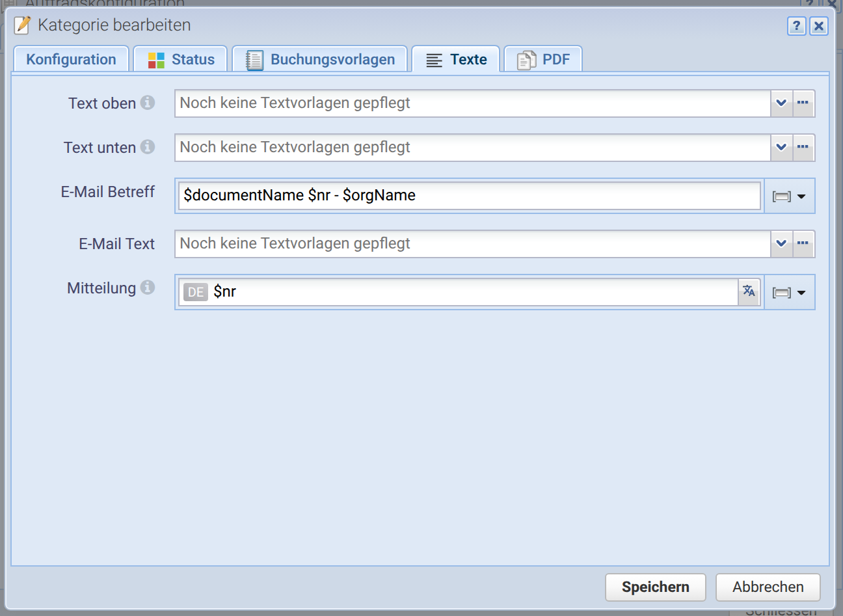
Task: Click the info icon beside Text unten
Action: (x=148, y=147)
